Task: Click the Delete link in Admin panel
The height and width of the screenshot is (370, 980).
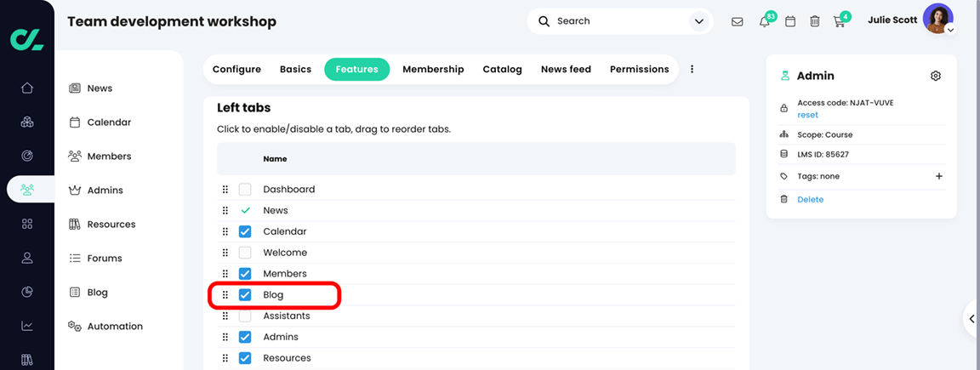Action: point(811,199)
